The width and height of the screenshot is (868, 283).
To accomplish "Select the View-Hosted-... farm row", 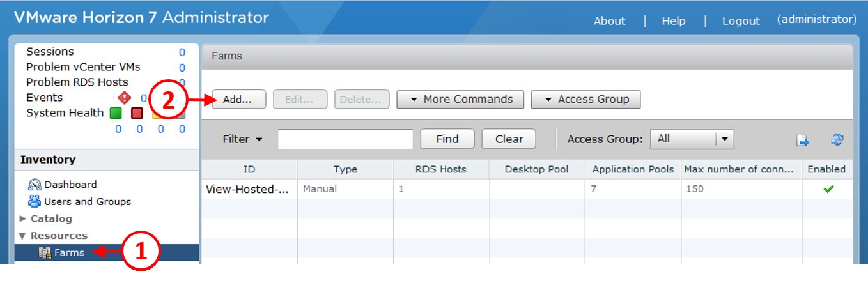I will pyautogui.click(x=527, y=189).
